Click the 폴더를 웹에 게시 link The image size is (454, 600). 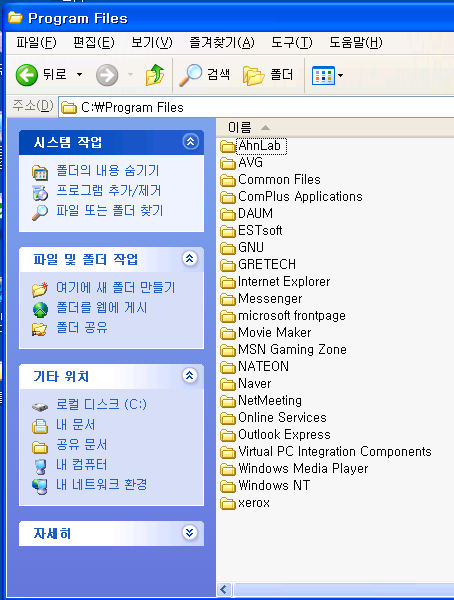click(x=101, y=307)
